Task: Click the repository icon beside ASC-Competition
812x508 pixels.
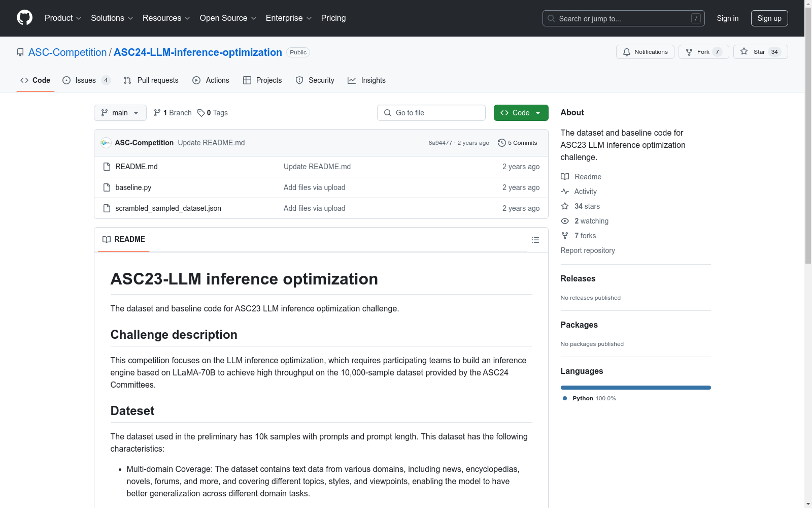Action: (x=20, y=52)
